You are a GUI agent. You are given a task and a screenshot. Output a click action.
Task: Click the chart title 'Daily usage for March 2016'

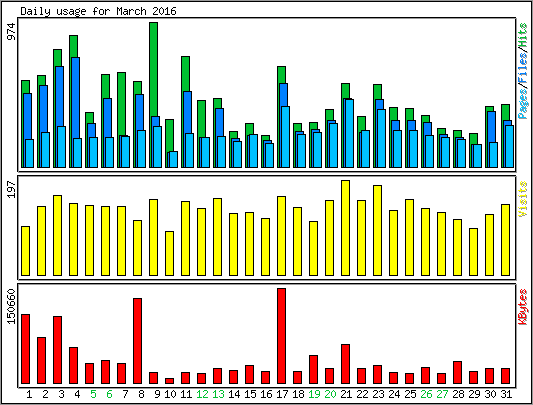pyautogui.click(x=98, y=11)
